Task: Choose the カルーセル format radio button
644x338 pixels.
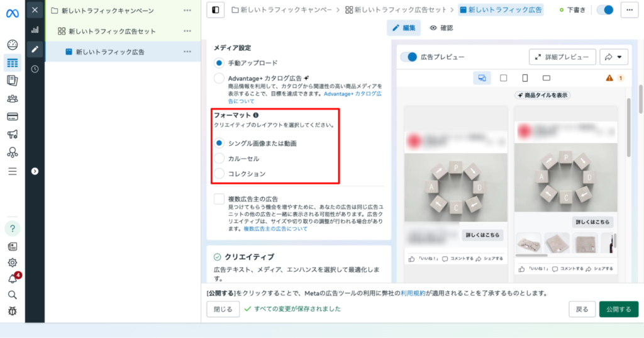Action: click(219, 159)
